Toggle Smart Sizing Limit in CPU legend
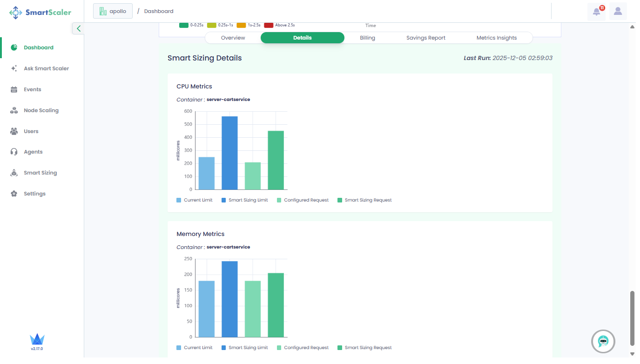 click(x=244, y=200)
